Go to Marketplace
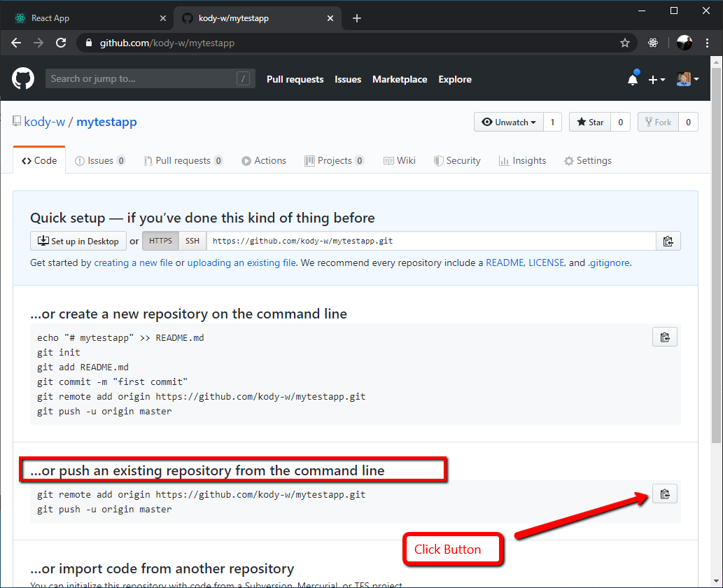 click(x=400, y=79)
